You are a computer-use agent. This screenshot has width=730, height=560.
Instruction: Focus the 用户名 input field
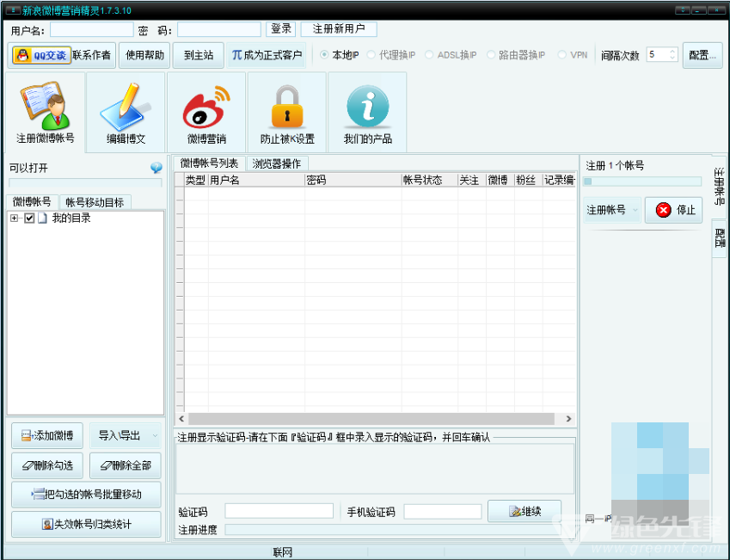point(92,30)
